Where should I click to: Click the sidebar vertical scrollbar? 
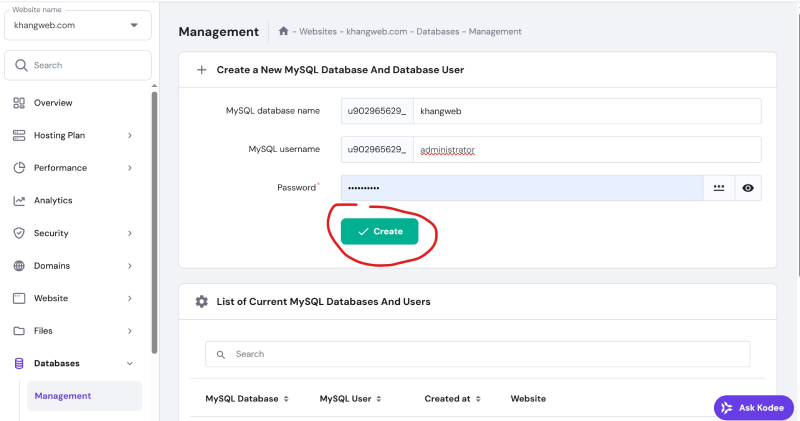(154, 222)
